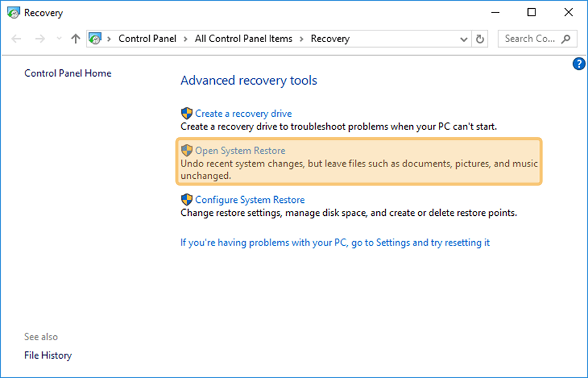Click the Recovery icon in address bar

tap(95, 38)
